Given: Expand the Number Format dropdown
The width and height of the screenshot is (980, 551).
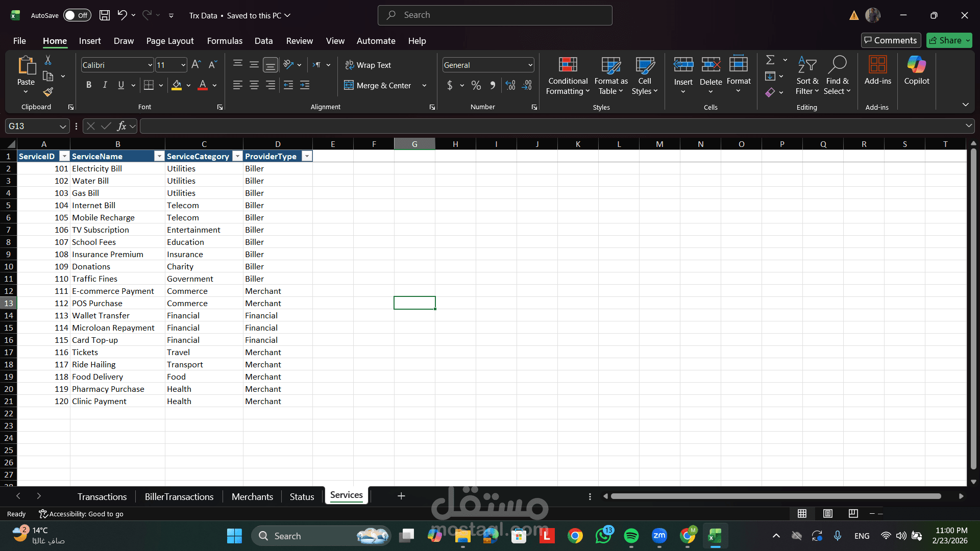Looking at the screenshot, I should 530,65.
